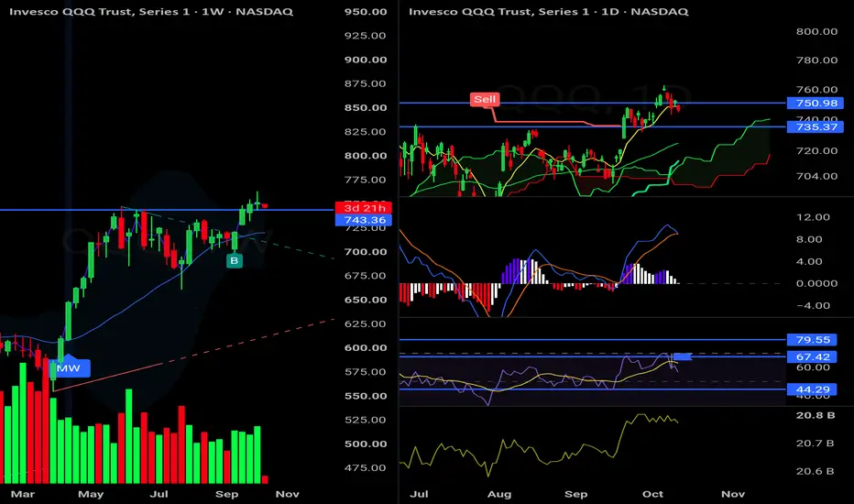
Task: Click the 44.29 RSI level label
Action: 812,389
